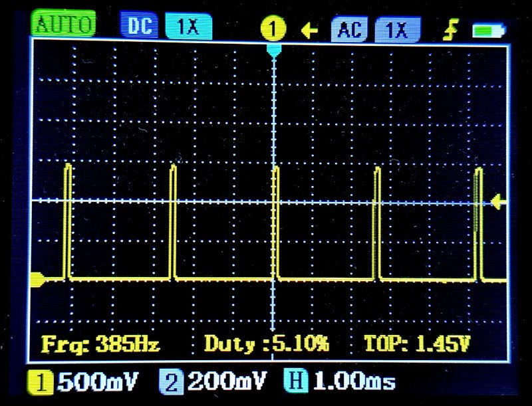Screen dimensions: 532x406
Task: Click the cyan trigger position marker at top
Action: pos(273,49)
